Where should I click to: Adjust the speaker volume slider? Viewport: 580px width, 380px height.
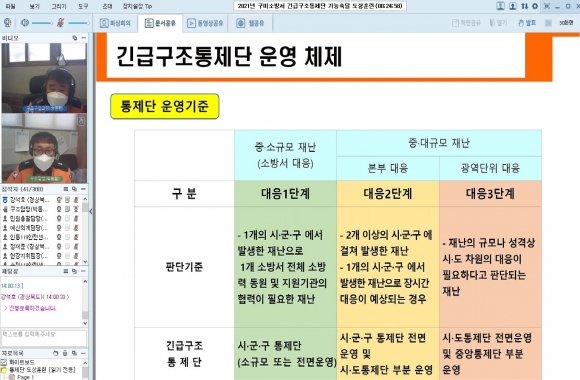point(42,23)
